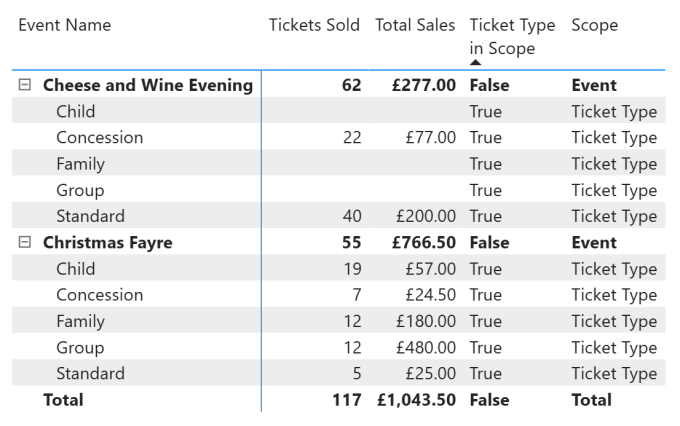This screenshot has height=426, width=680.
Task: Select Standard row under Cheese and Wine Evening
Action: pyautogui.click(x=338, y=216)
